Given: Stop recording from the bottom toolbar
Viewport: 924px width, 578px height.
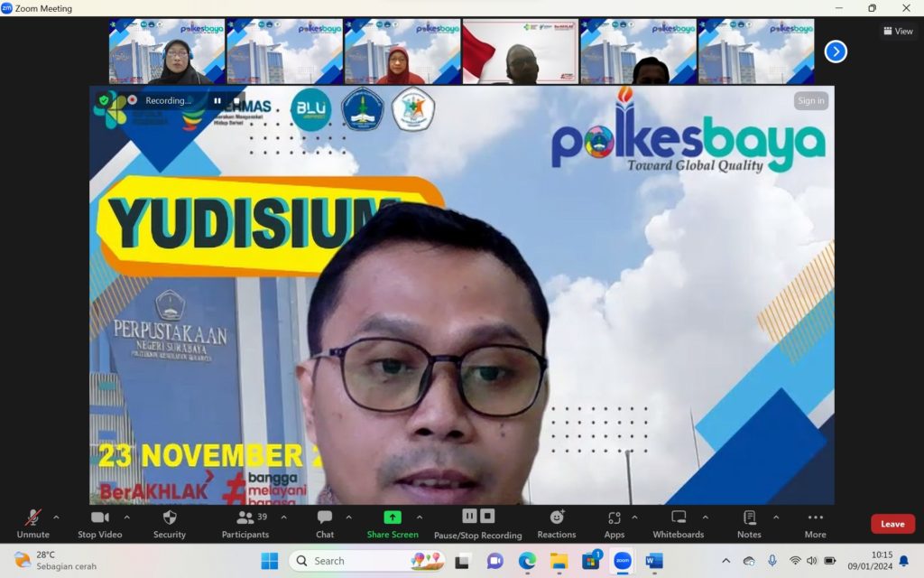Looking at the screenshot, I should (487, 517).
